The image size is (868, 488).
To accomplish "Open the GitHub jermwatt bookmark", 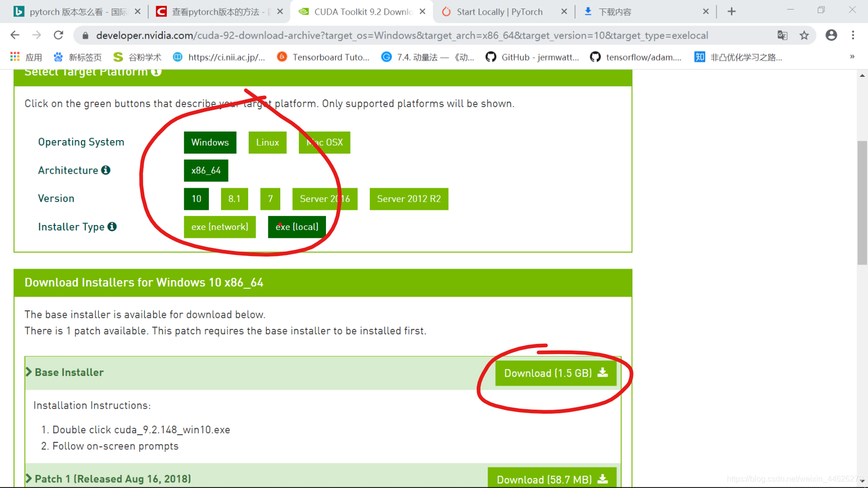I will click(x=532, y=57).
